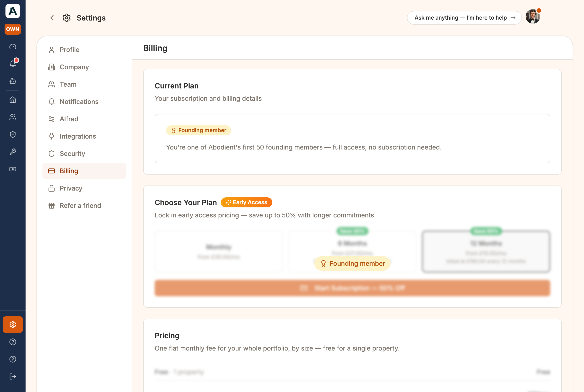Click the Founding member badge in Current Plan
The width and height of the screenshot is (584, 392).
coord(199,130)
